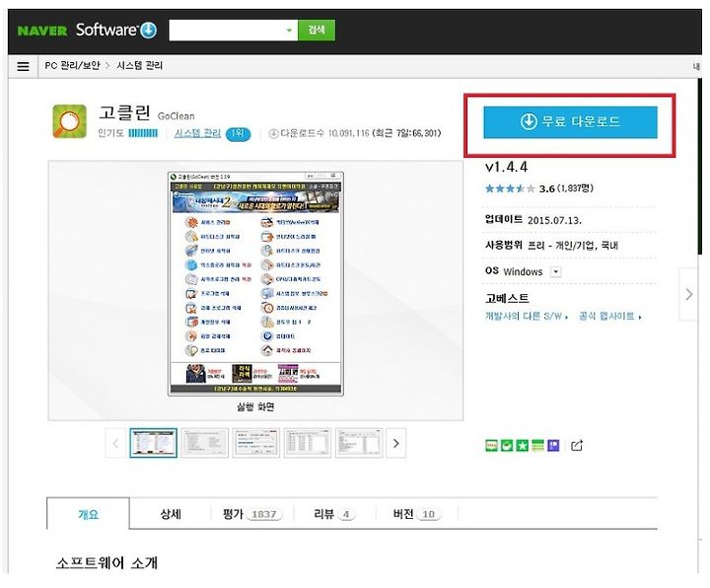Open the 시스템 관리 category link
Image resolution: width=710 pixels, height=588 pixels.
click(x=198, y=133)
